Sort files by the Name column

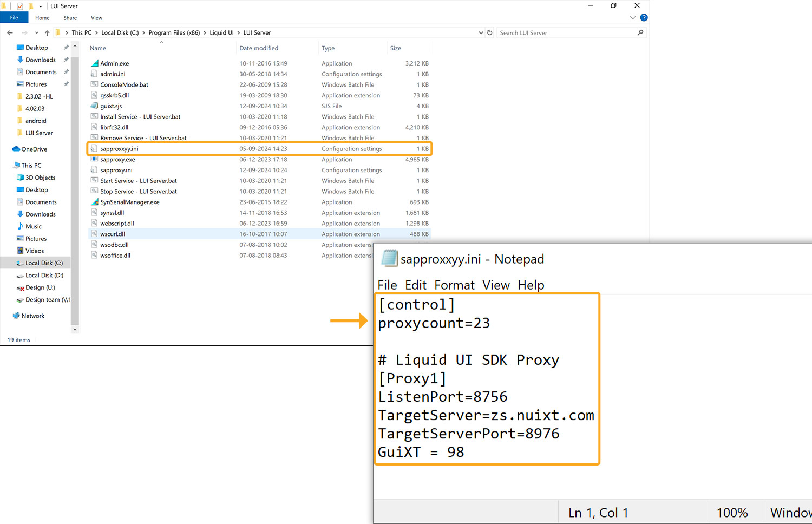pos(98,48)
